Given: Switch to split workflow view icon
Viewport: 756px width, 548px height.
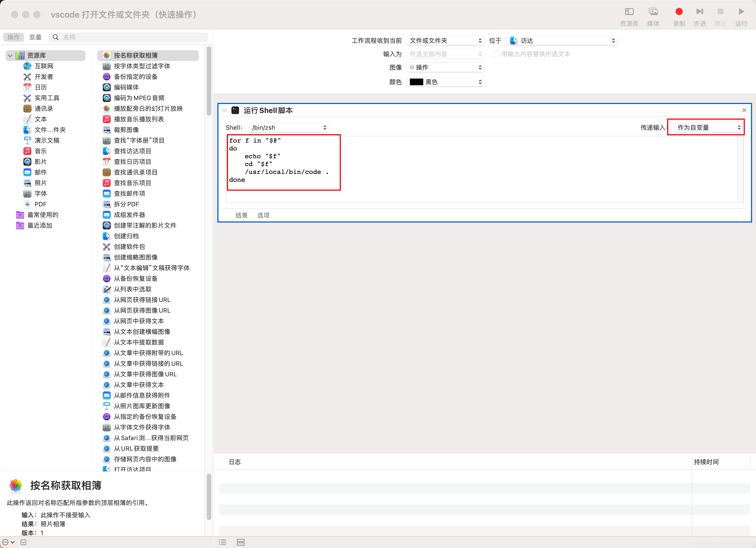Looking at the screenshot, I should coord(240,542).
